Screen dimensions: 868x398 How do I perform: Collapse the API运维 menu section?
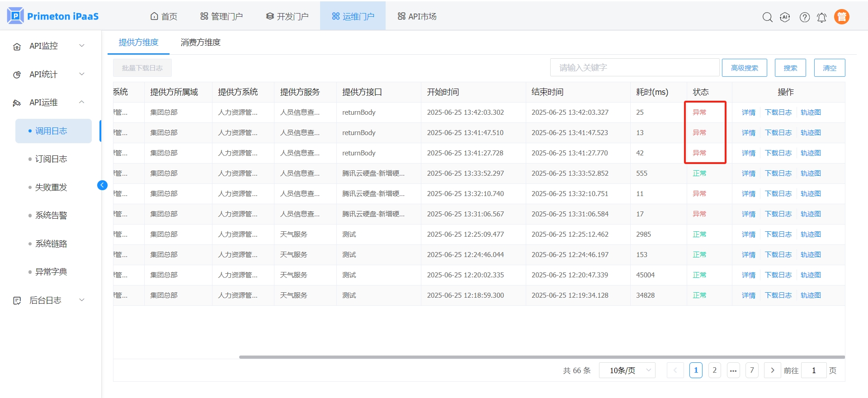(x=82, y=103)
